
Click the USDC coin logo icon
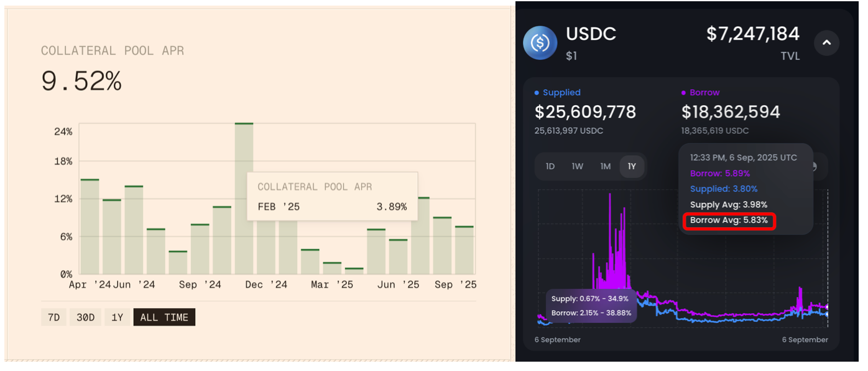pyautogui.click(x=540, y=43)
